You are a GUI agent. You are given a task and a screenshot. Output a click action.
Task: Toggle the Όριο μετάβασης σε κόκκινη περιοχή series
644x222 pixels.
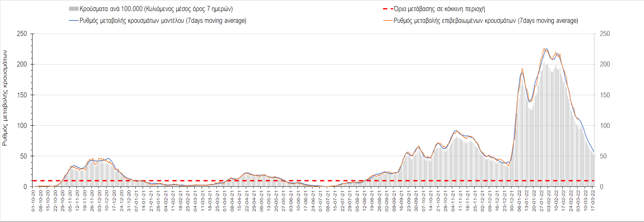439,9
